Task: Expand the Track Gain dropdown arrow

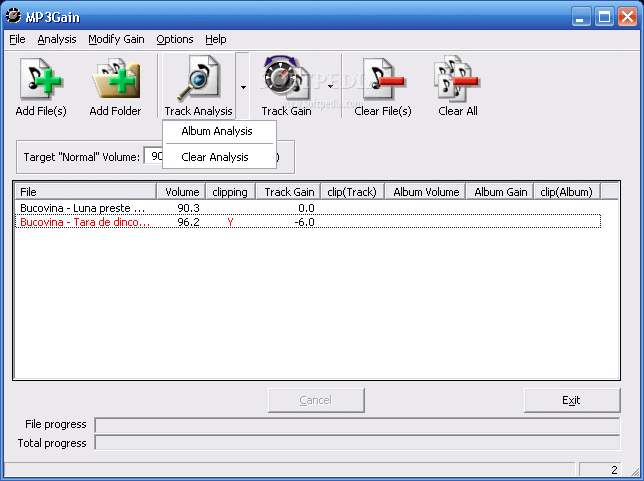Action: pyautogui.click(x=330, y=86)
